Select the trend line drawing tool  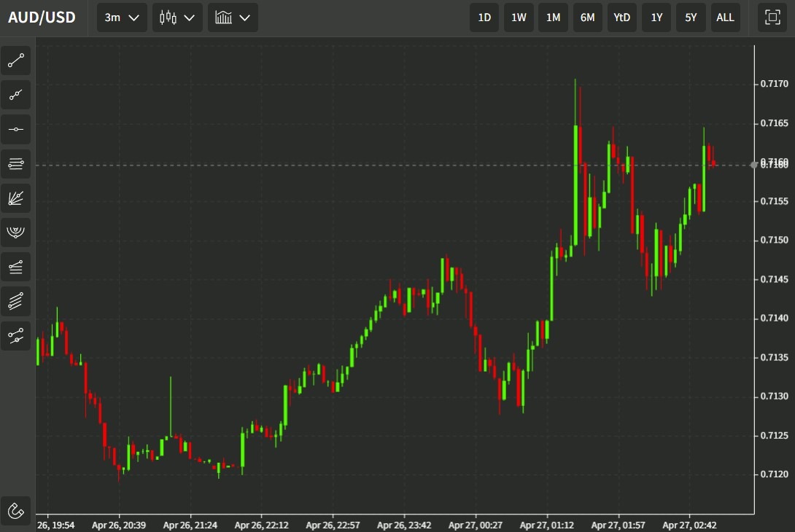pos(16,60)
